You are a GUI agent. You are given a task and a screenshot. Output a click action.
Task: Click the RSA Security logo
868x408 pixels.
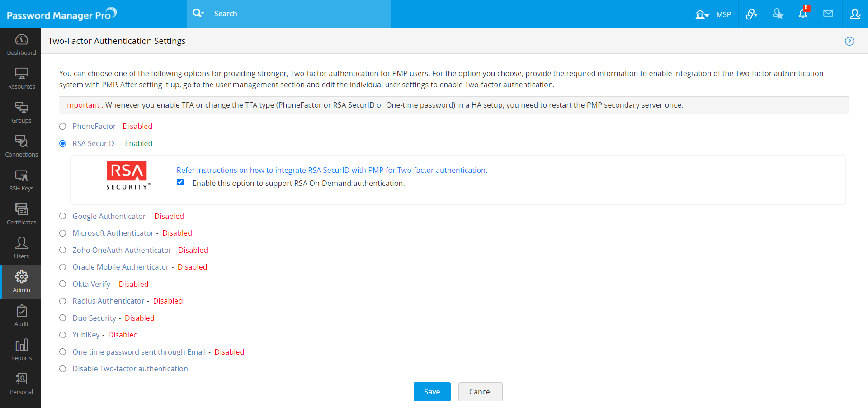(x=128, y=175)
